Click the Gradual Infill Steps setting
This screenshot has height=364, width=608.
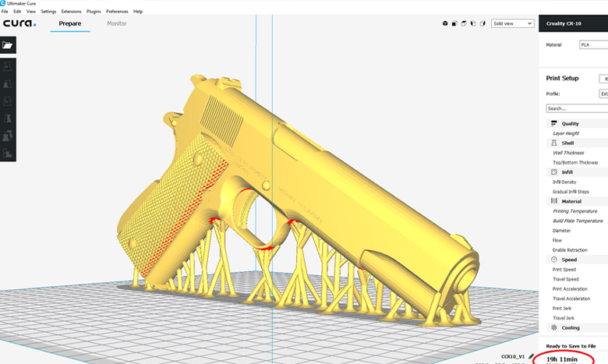pos(571,192)
